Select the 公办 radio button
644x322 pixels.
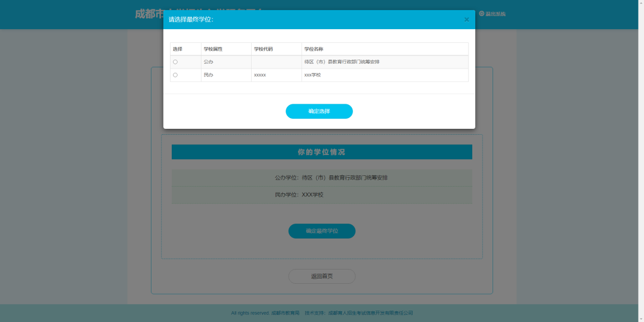click(175, 62)
